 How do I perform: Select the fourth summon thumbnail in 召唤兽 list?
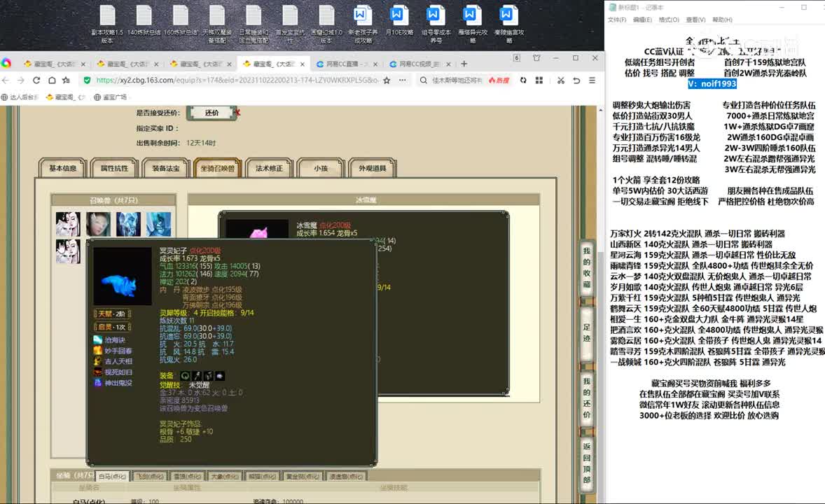[x=158, y=224]
